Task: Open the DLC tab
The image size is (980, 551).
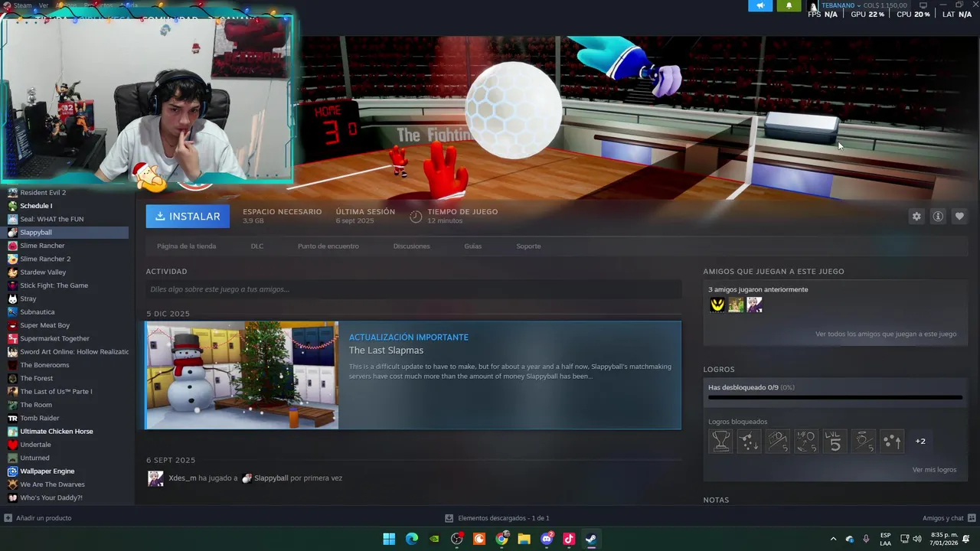Action: [257, 246]
